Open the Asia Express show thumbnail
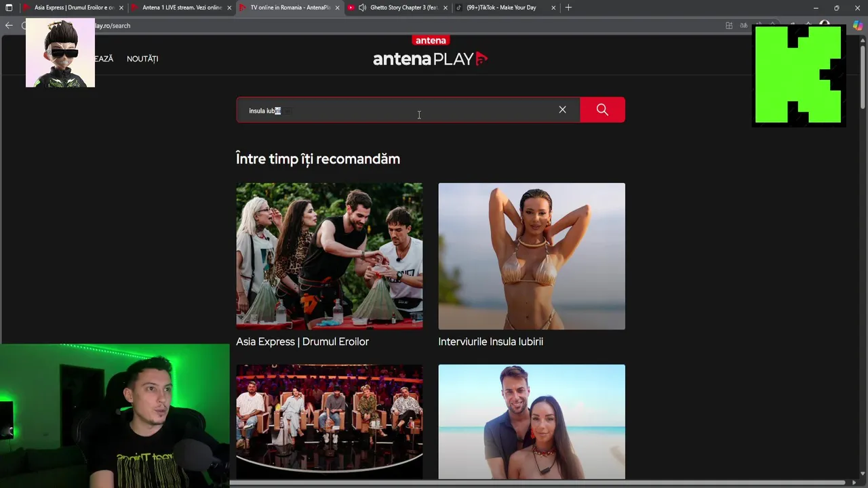The width and height of the screenshot is (868, 488). pyautogui.click(x=329, y=256)
